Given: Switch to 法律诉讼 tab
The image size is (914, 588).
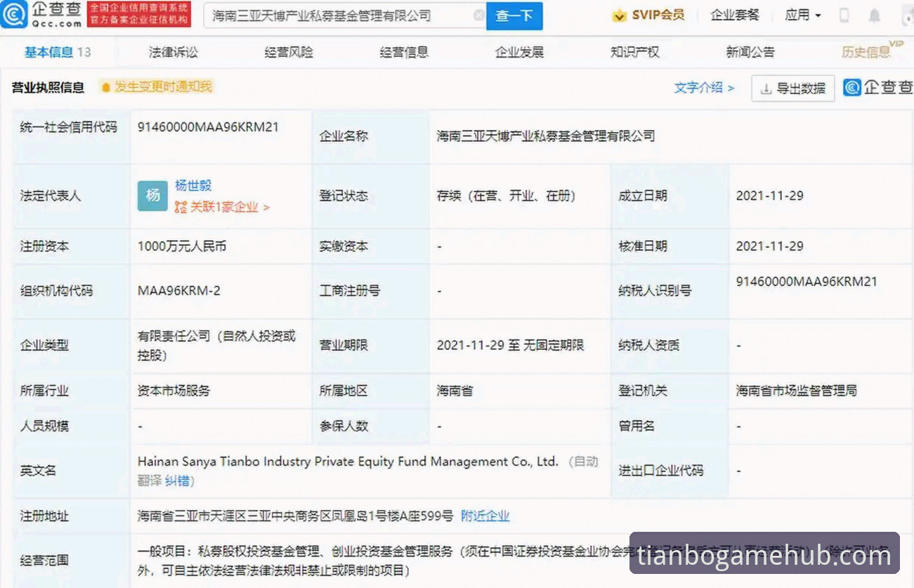Looking at the screenshot, I should [x=173, y=52].
